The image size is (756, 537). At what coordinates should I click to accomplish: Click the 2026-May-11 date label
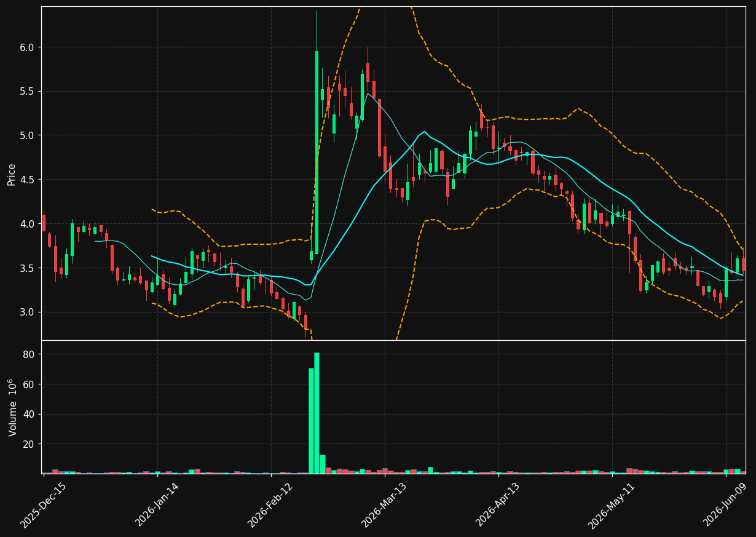(x=612, y=506)
